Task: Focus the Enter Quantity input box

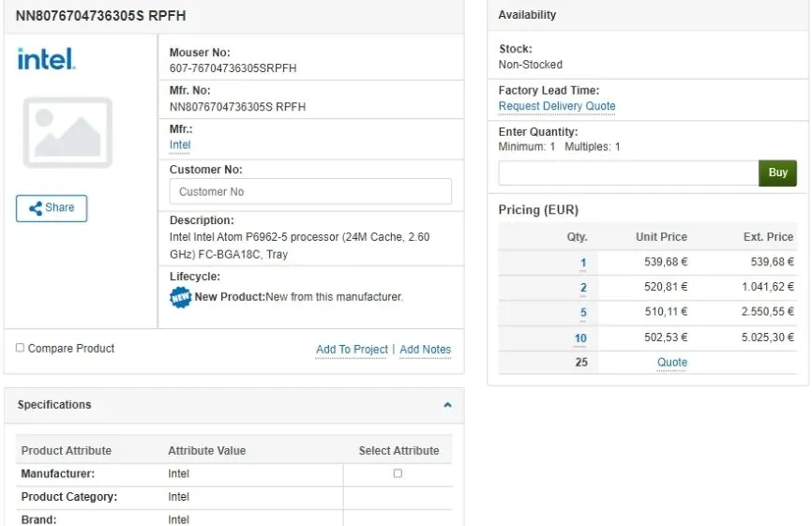Action: click(628, 173)
